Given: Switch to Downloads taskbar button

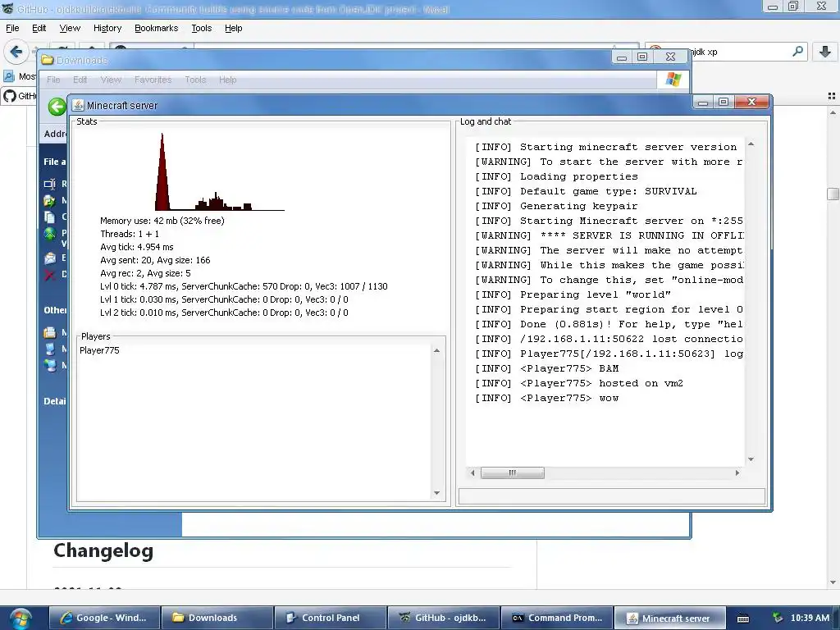Looking at the screenshot, I should click(217, 618).
